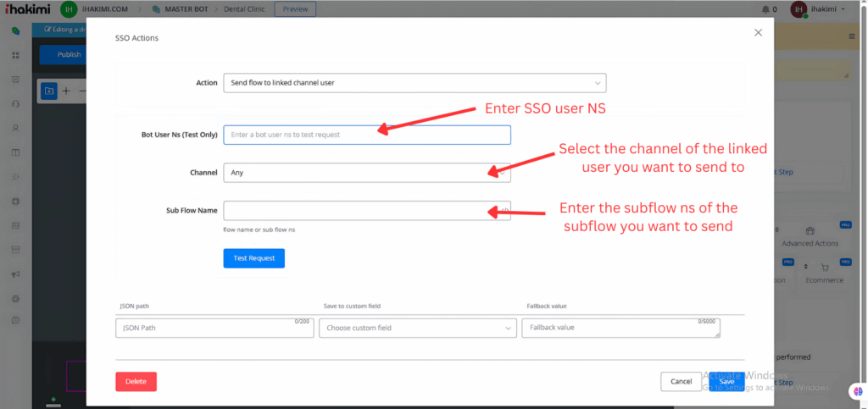Click the red Delete button
The height and width of the screenshot is (409, 868).
coord(136,382)
